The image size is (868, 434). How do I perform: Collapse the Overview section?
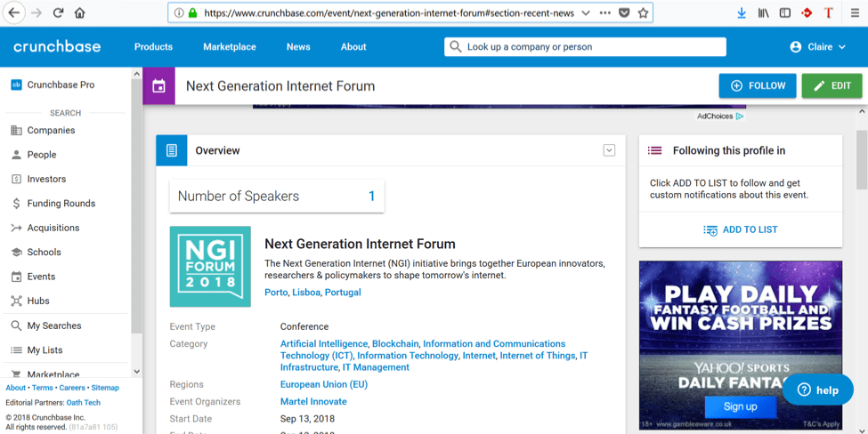(x=610, y=150)
